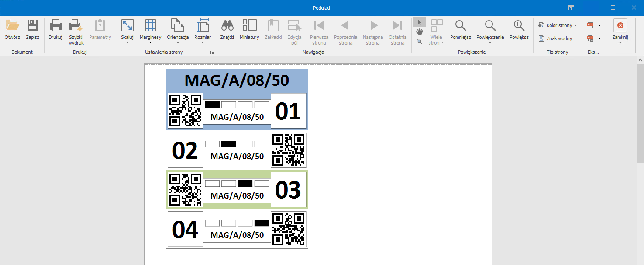This screenshot has height=265, width=644.
Task: Export the document to PDF
Action: [590, 25]
